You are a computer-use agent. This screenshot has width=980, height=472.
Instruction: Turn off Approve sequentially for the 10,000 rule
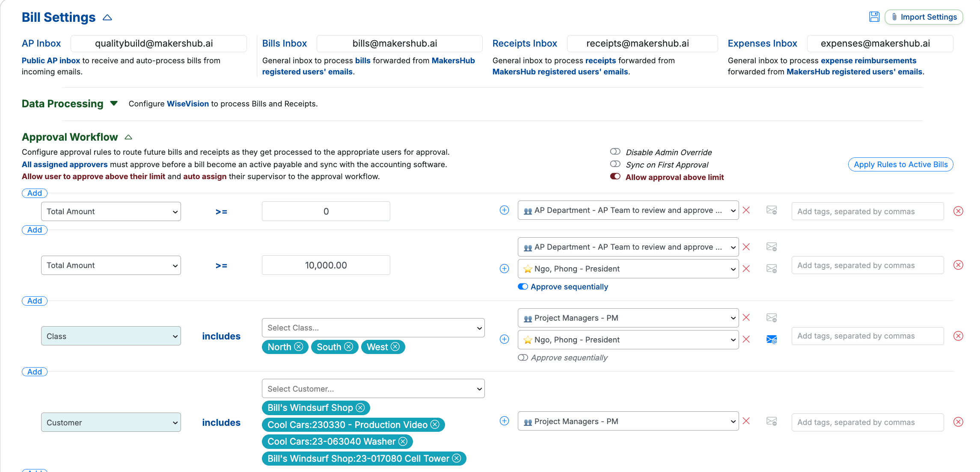point(523,286)
